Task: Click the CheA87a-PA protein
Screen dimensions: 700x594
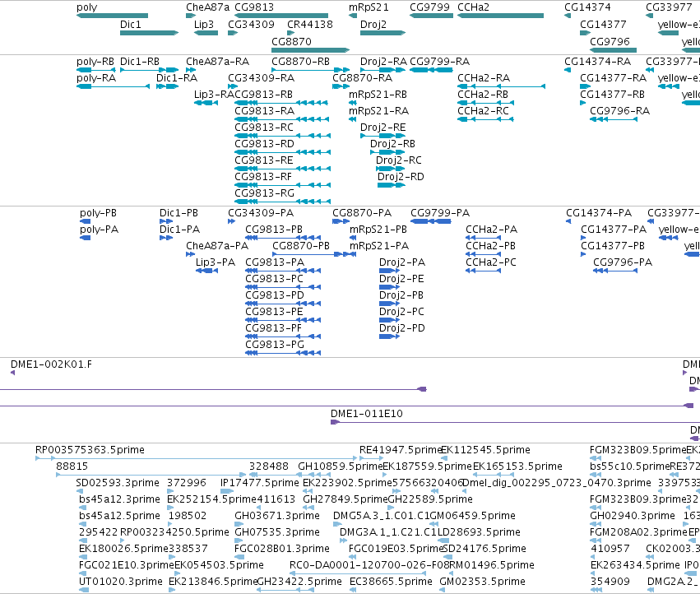Action: click(x=190, y=254)
